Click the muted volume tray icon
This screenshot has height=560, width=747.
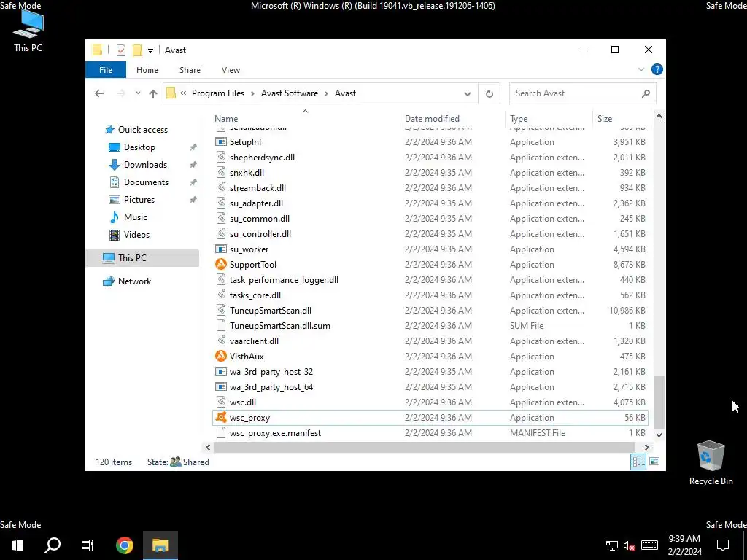630,545
